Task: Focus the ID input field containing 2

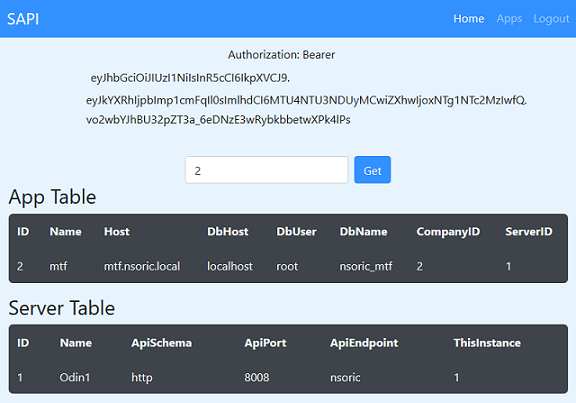Action: coord(266,170)
